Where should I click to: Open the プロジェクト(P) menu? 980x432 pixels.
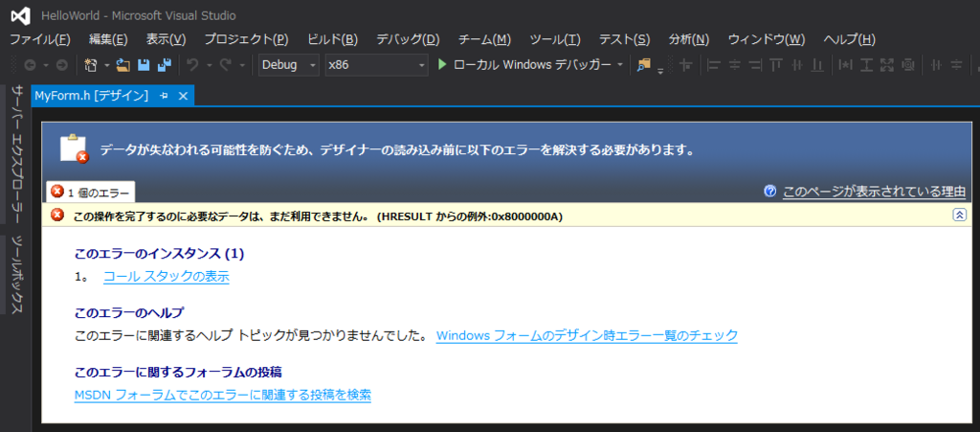coord(247,39)
